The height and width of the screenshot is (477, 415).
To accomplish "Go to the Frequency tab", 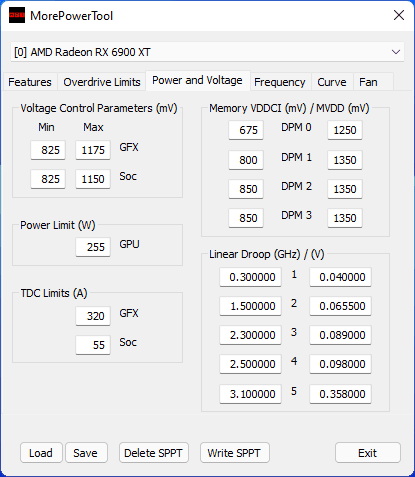I will click(280, 82).
